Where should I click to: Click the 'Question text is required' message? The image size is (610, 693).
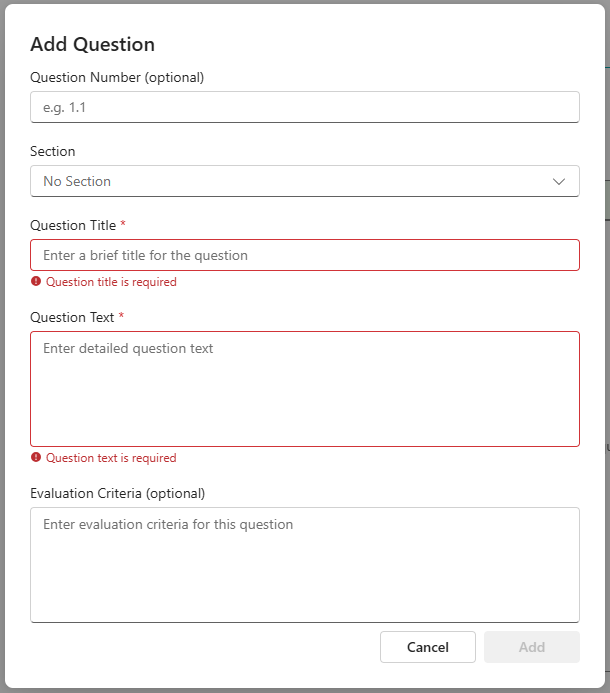pos(111,458)
